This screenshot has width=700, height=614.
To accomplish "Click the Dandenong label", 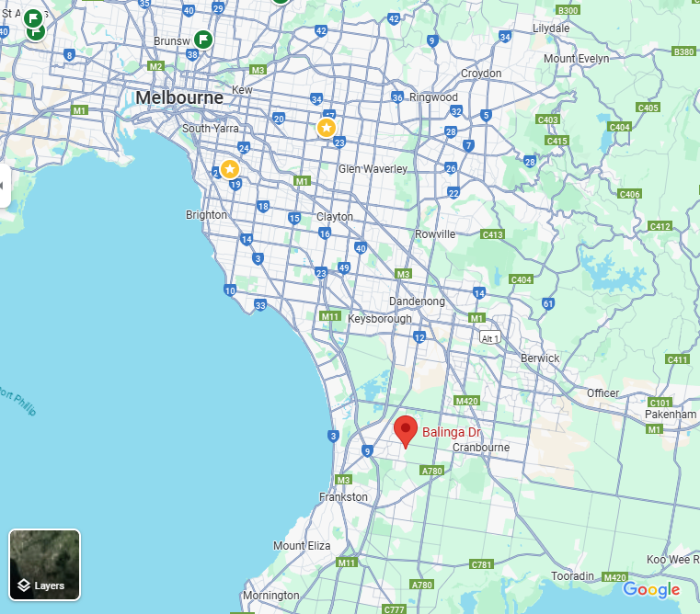I will coord(417,301).
